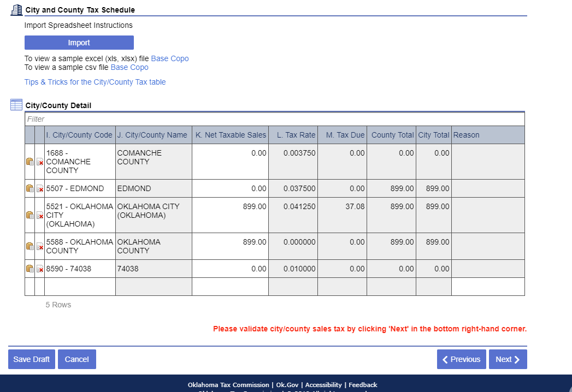Click into the Filter field
This screenshot has height=392, width=572.
(x=274, y=119)
